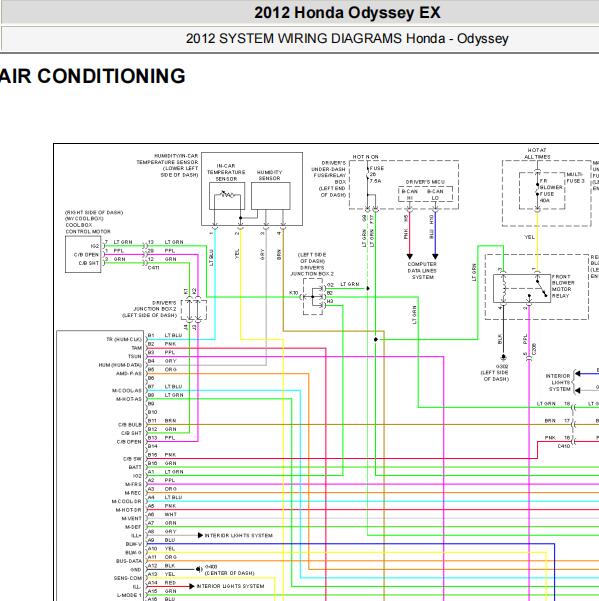Click the 'BUS-DATA' pin label
Image resolution: width=599 pixels, height=601 pixels.
[129, 561]
